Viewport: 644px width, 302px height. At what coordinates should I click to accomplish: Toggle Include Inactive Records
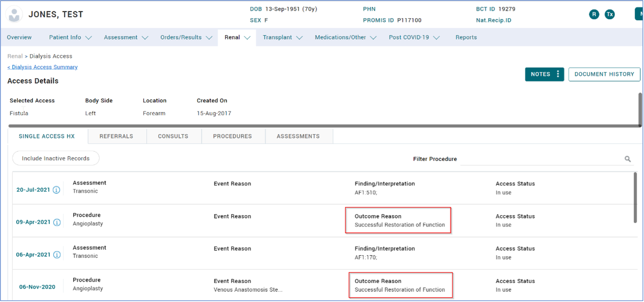pyautogui.click(x=56, y=158)
